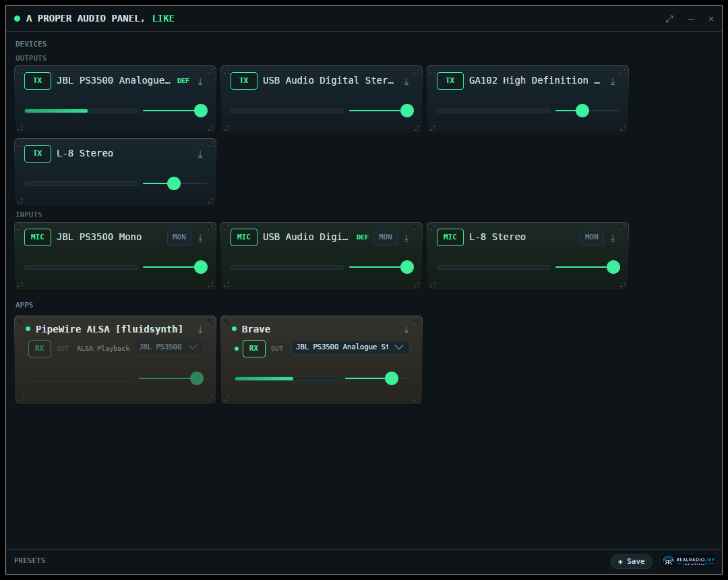
Task: Click the volume slider knob on L-8 Stereo output
Action: [x=174, y=183]
